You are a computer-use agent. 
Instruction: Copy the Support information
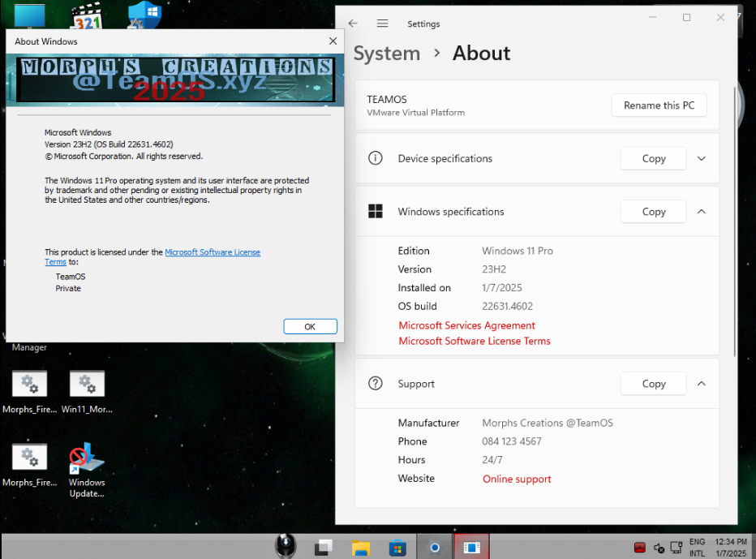[x=653, y=384]
